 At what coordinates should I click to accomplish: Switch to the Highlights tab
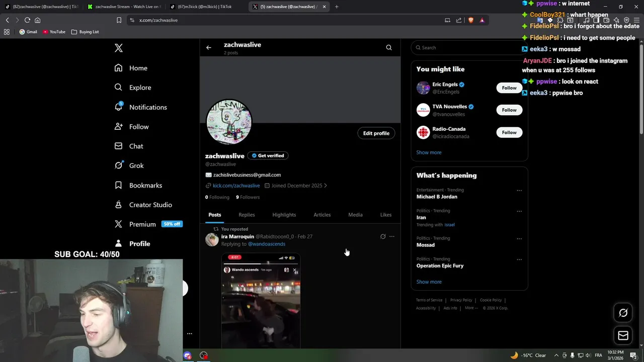click(x=284, y=215)
